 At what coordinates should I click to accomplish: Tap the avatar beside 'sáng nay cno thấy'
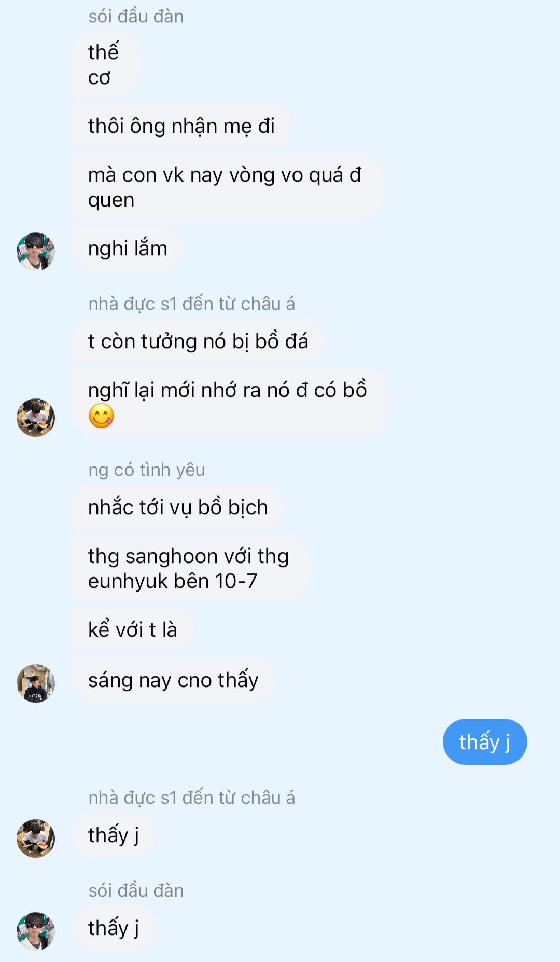pos(36,683)
